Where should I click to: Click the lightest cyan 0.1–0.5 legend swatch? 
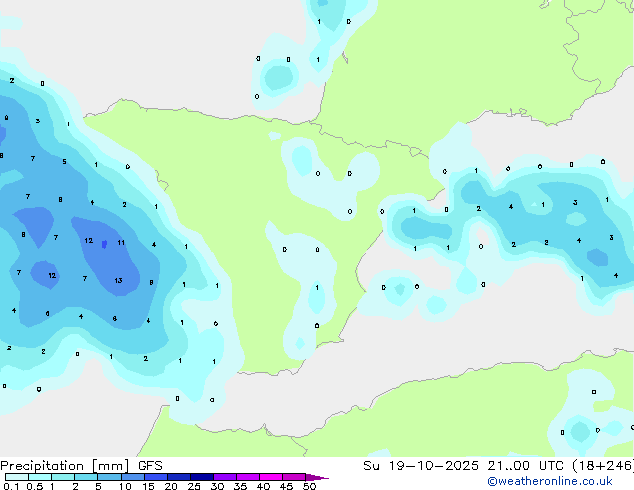pos(17,477)
